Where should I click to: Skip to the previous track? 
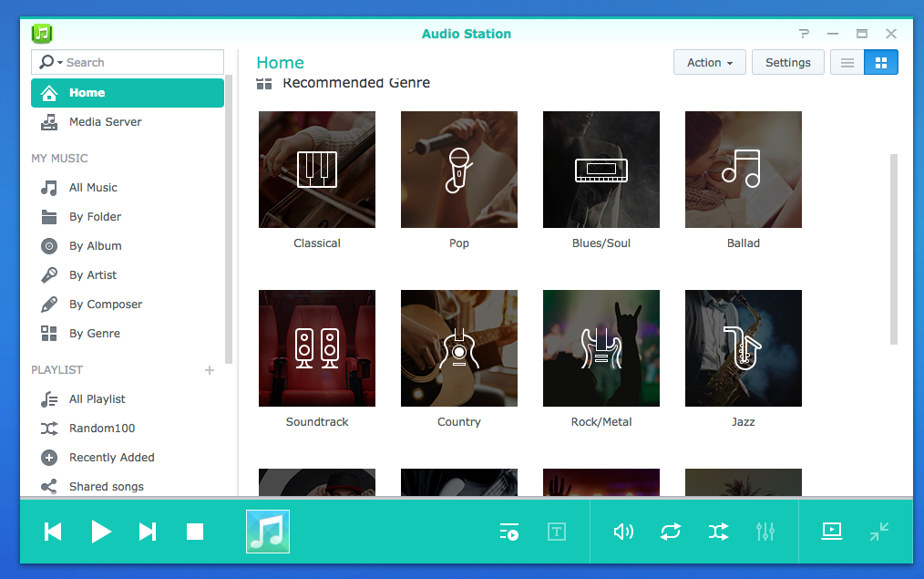(53, 532)
